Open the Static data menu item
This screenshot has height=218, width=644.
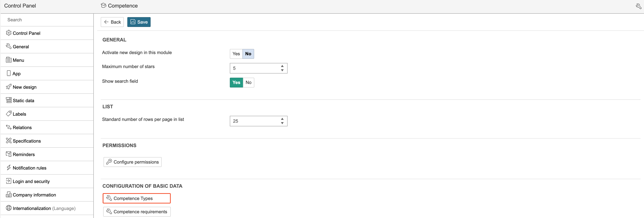click(x=23, y=100)
